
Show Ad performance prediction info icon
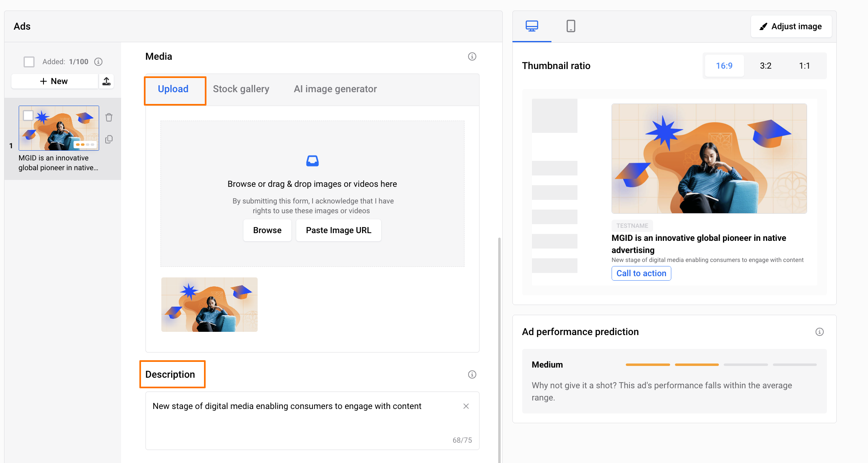[x=819, y=332]
